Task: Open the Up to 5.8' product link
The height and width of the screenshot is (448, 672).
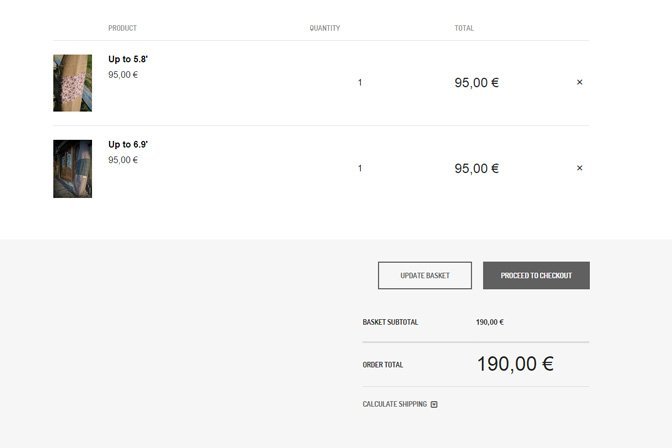Action: click(x=128, y=59)
